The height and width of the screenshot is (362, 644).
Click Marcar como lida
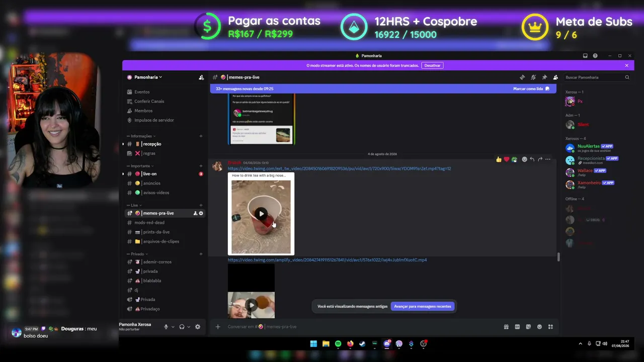pyautogui.click(x=531, y=88)
